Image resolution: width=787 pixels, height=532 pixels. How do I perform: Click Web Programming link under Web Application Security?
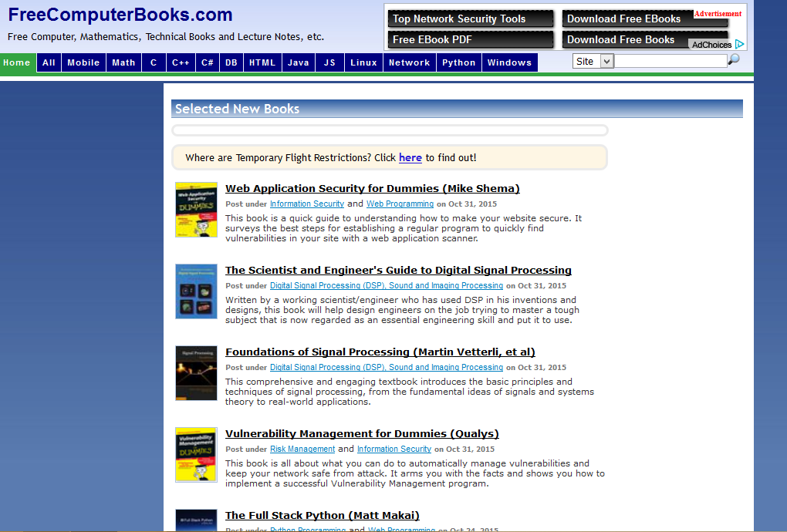pos(400,204)
